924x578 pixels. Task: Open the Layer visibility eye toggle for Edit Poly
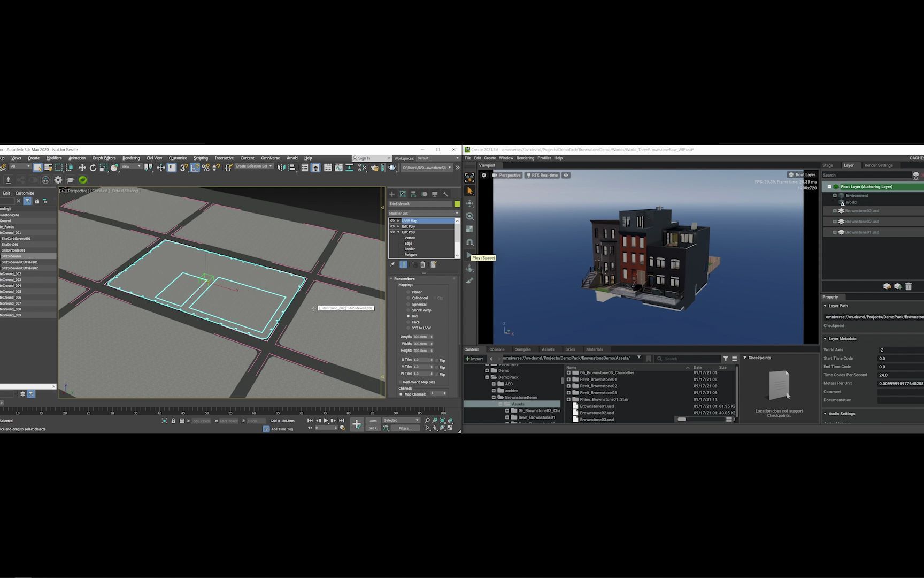coord(392,226)
